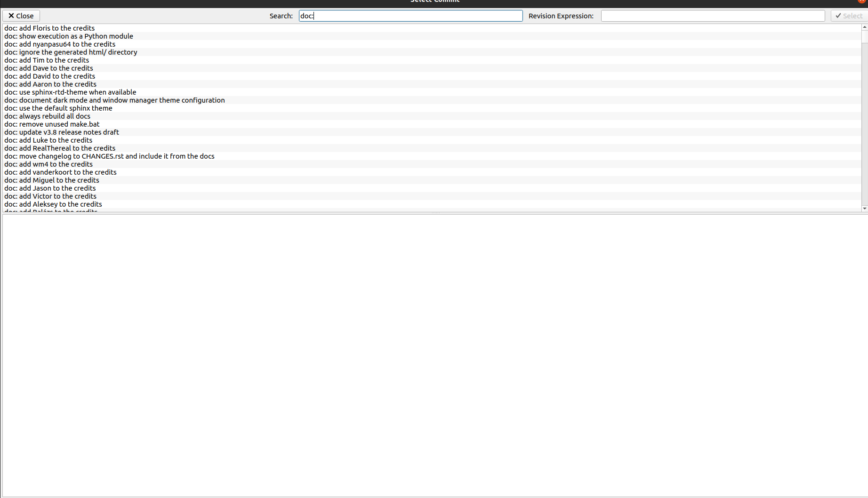Click the scrollbar down arrow

click(x=864, y=208)
